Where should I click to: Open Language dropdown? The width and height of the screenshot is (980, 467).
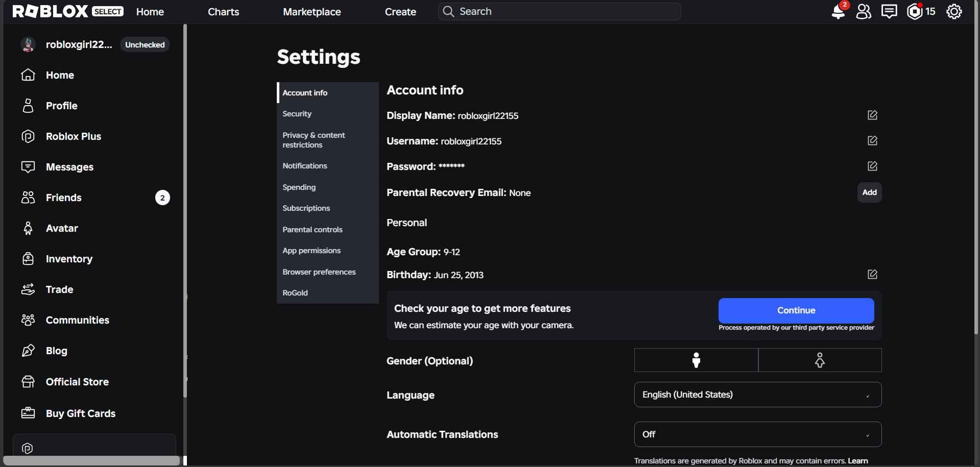click(x=758, y=395)
